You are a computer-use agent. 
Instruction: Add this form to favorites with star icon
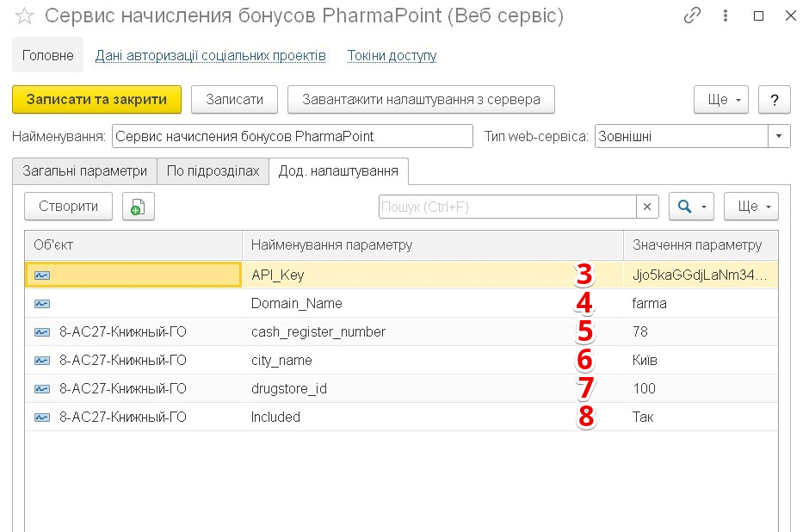24,16
